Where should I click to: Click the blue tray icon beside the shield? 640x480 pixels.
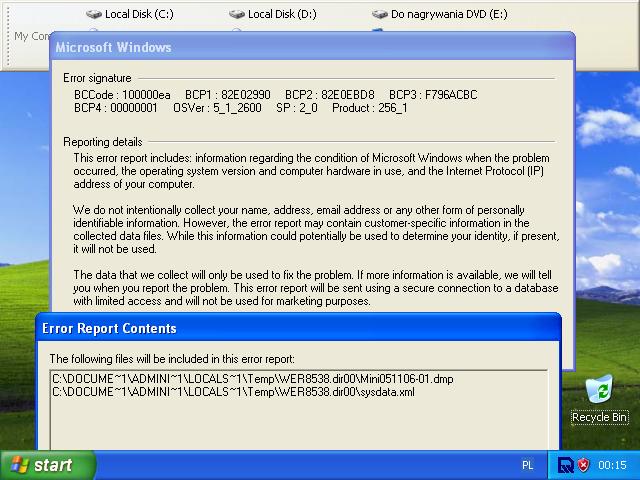(x=566, y=465)
